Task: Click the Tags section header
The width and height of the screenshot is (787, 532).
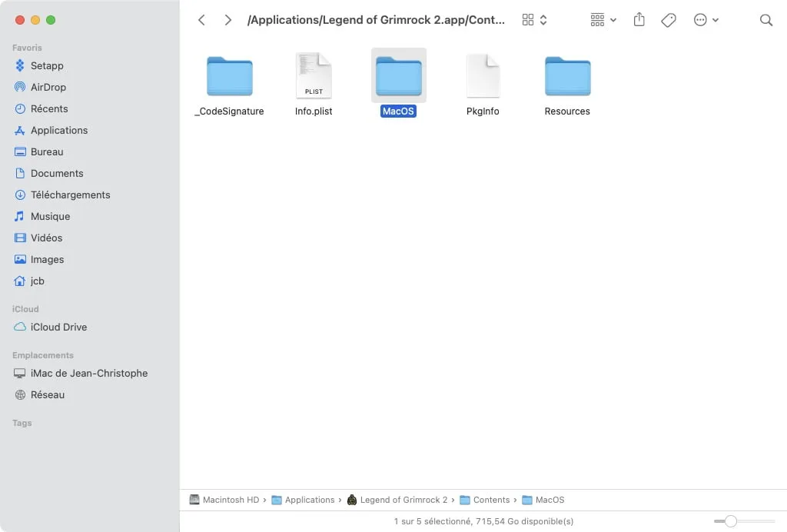Action: coord(22,423)
